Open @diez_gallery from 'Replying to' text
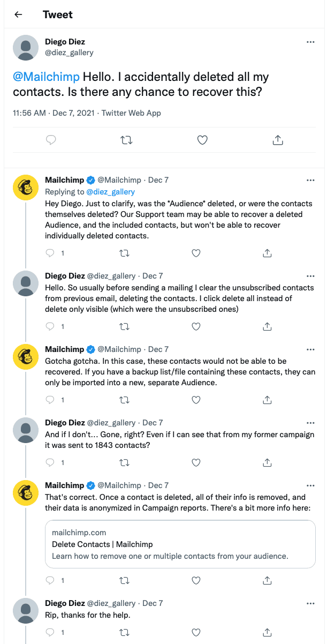 pyautogui.click(x=111, y=192)
